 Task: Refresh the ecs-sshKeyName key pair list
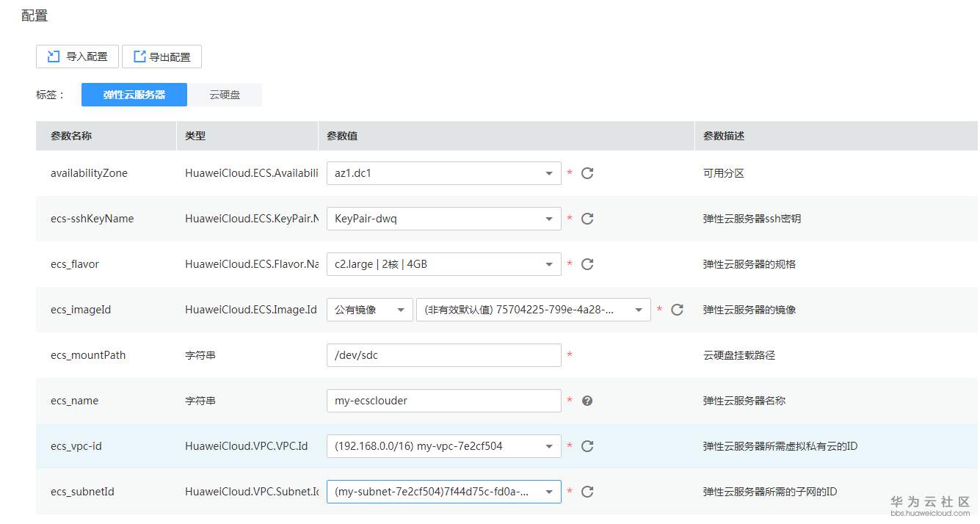pyautogui.click(x=587, y=219)
